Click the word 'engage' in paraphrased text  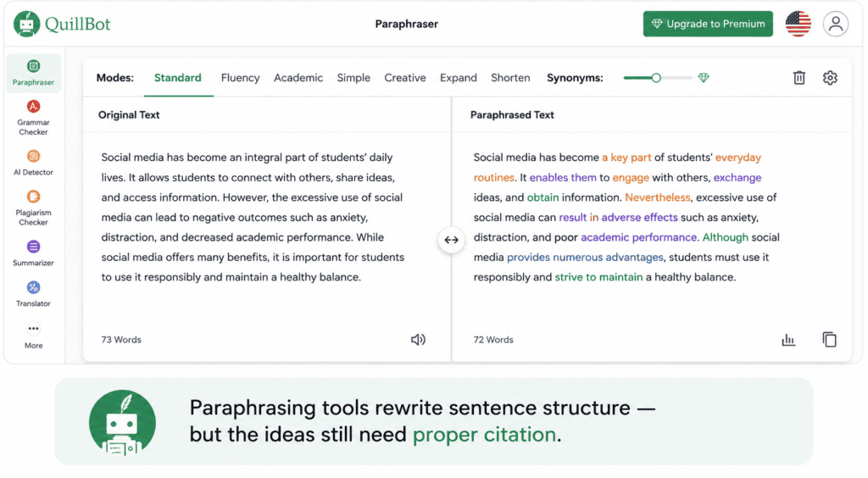coord(631,177)
